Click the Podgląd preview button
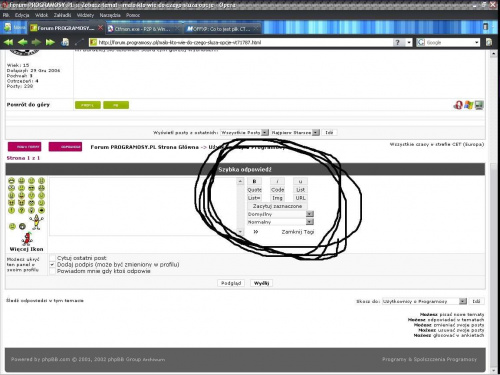500x375 pixels. [x=231, y=283]
